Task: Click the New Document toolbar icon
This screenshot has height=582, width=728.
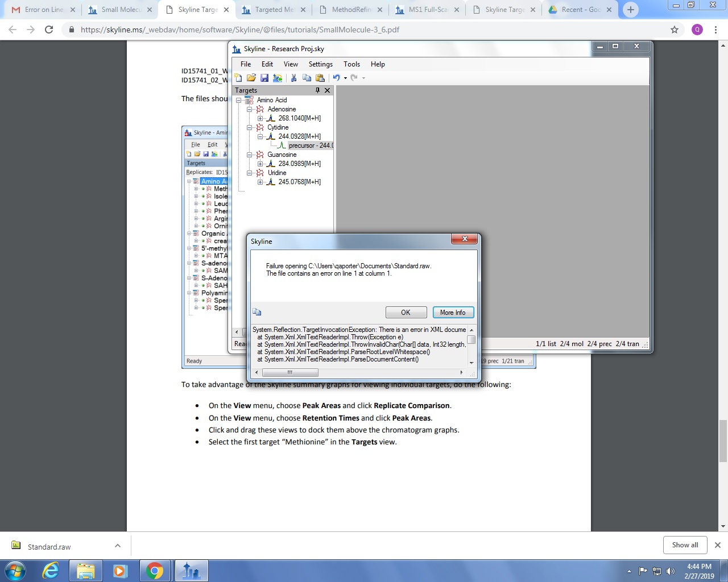Action: tap(238, 78)
